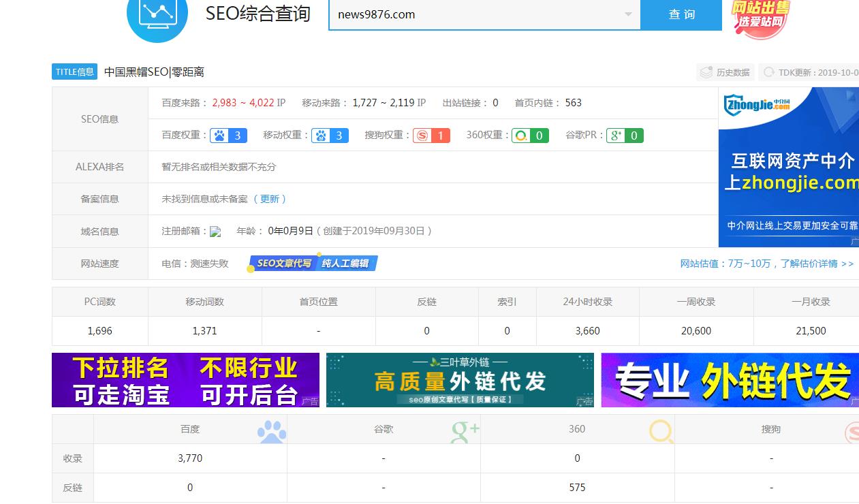Click the 反链 column header in stats table

click(x=426, y=302)
